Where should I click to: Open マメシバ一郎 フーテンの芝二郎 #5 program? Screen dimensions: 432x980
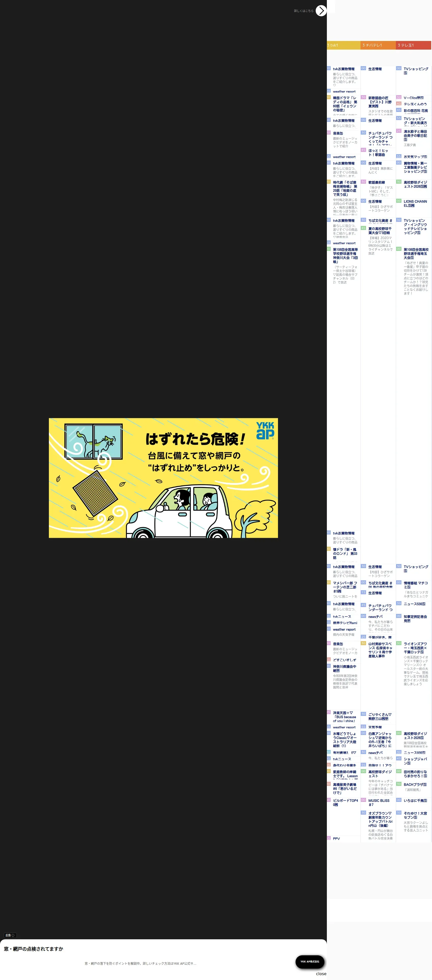tap(345, 587)
